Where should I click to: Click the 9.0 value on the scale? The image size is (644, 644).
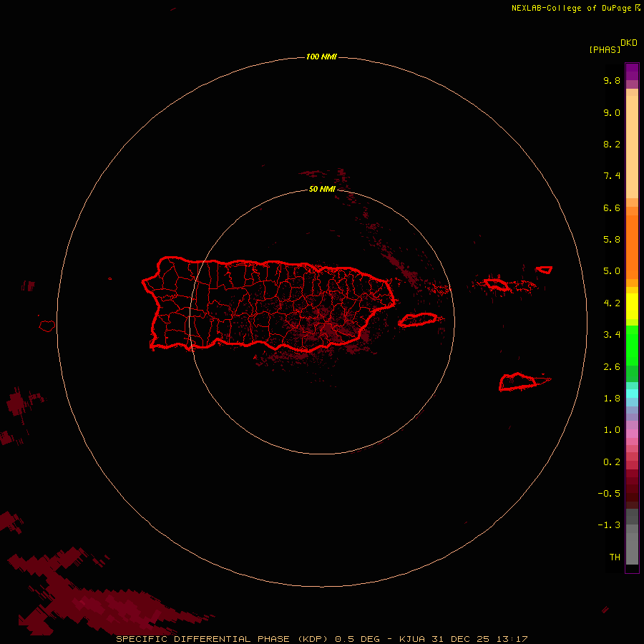[x=612, y=112]
